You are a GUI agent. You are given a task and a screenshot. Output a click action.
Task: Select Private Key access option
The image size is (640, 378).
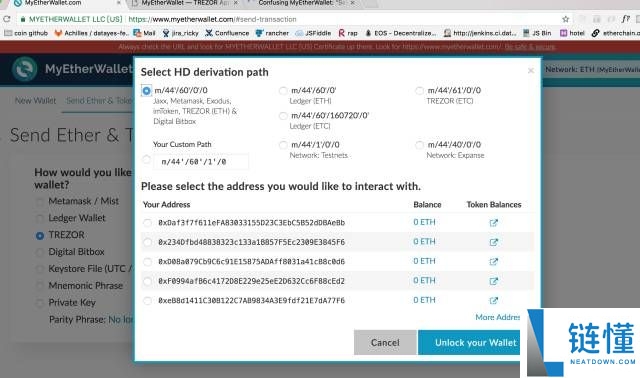(40, 303)
